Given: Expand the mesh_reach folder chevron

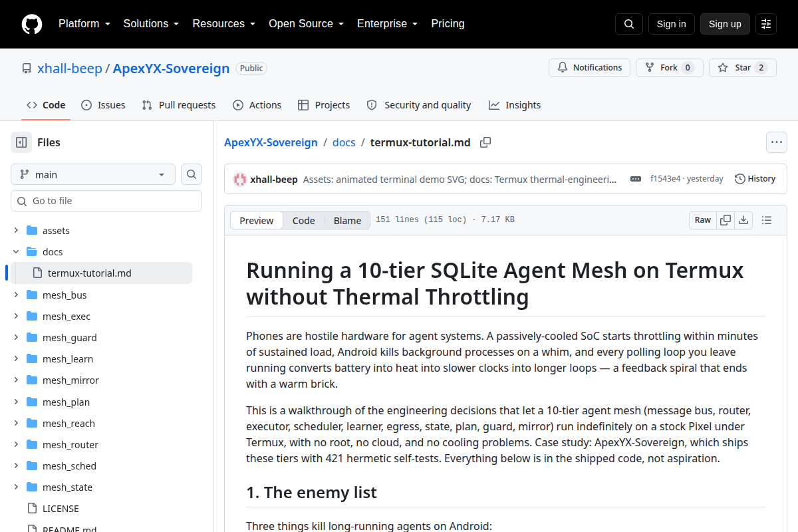Looking at the screenshot, I should pos(16,424).
